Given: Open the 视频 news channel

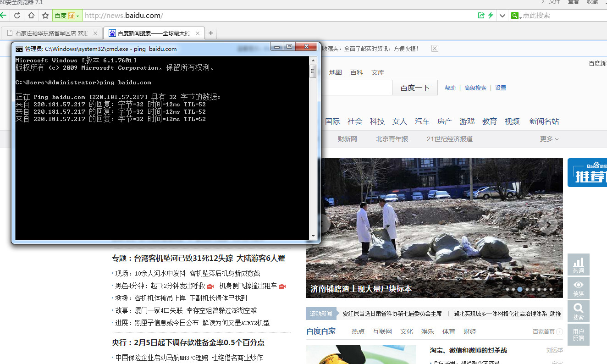Looking at the screenshot, I should [512, 121].
